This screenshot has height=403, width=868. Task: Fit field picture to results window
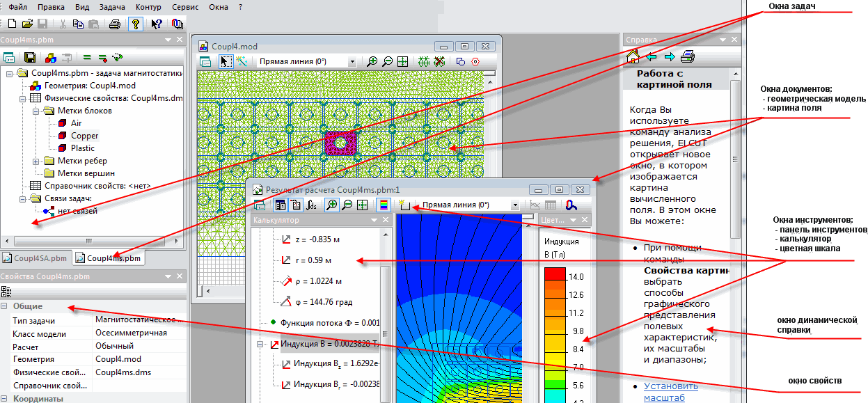pos(362,205)
